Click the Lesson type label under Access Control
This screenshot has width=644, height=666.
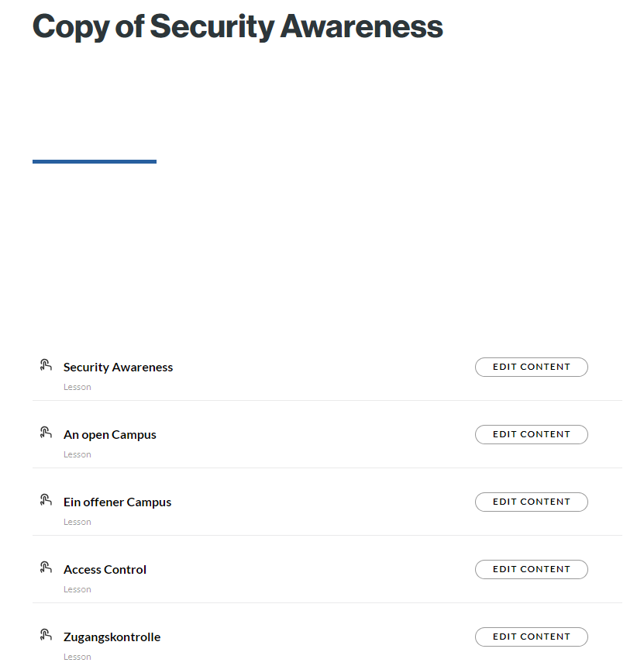click(x=77, y=589)
